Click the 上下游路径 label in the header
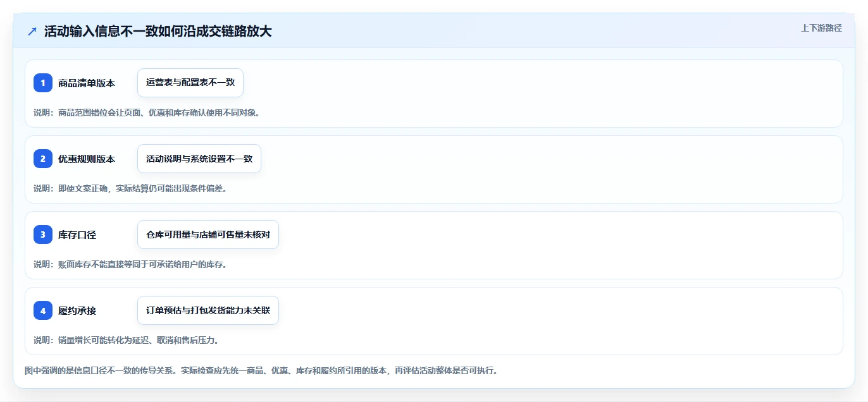This screenshot has width=868, height=402. pyautogui.click(x=821, y=28)
